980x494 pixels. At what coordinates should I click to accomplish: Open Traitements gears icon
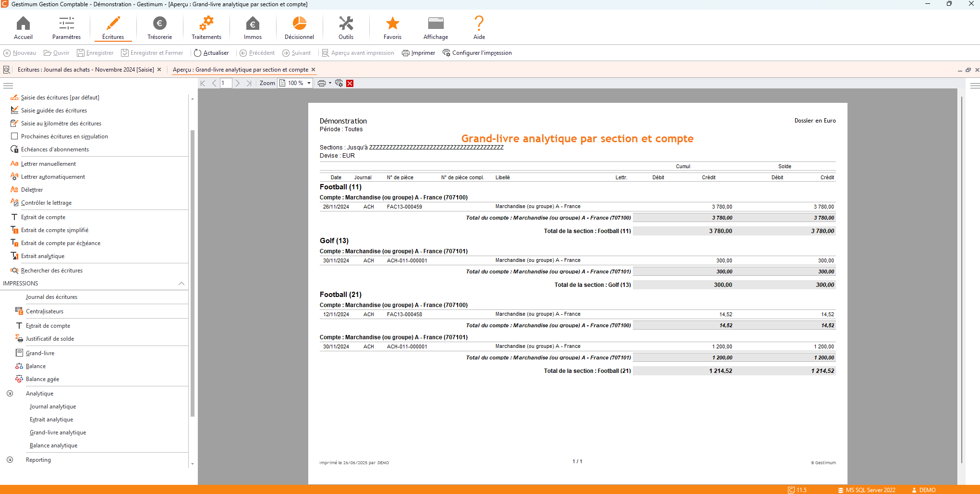[206, 28]
